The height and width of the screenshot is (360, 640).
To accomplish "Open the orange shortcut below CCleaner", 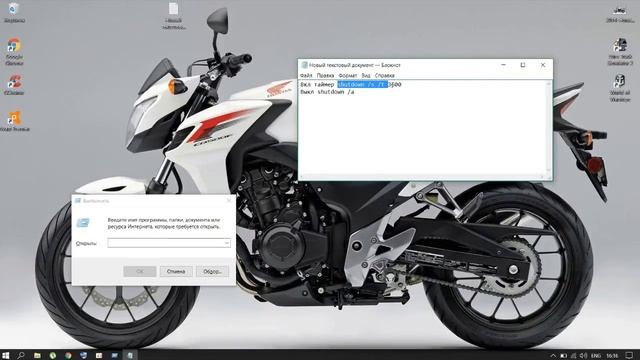I will click(x=14, y=120).
